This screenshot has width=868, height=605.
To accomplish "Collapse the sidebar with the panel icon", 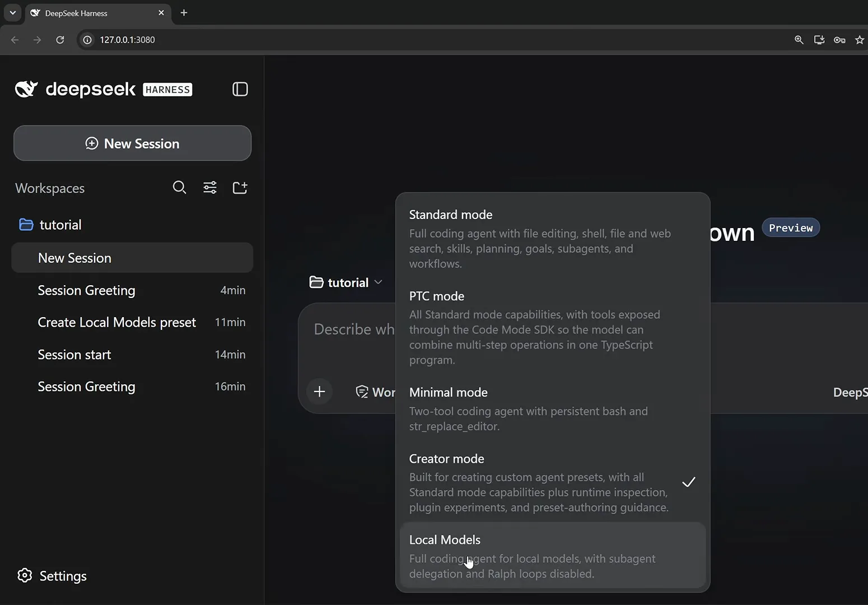I will tap(240, 89).
